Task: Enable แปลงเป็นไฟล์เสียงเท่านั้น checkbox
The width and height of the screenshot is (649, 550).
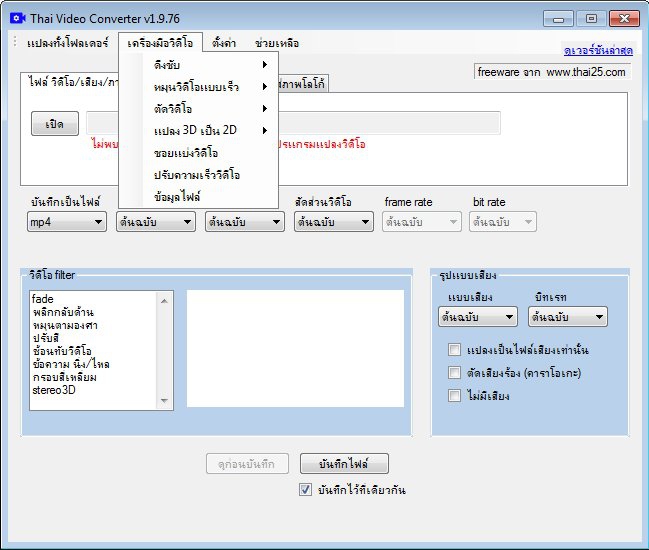Action: (454, 350)
